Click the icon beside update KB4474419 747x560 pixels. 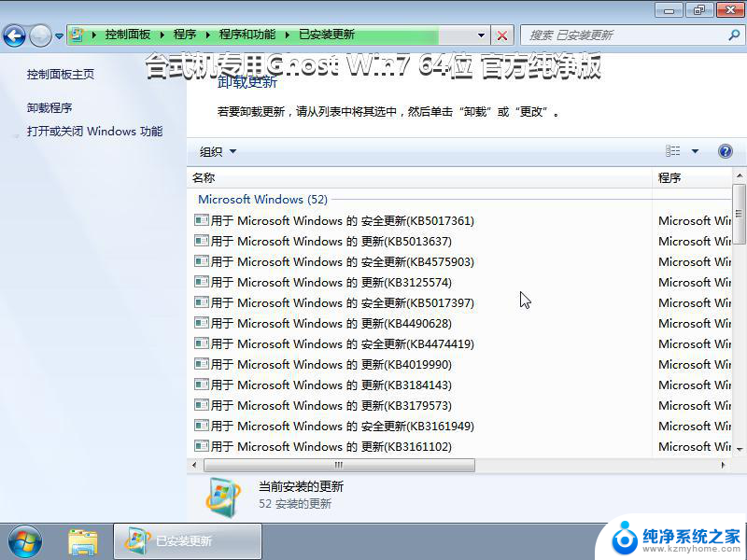click(202, 343)
